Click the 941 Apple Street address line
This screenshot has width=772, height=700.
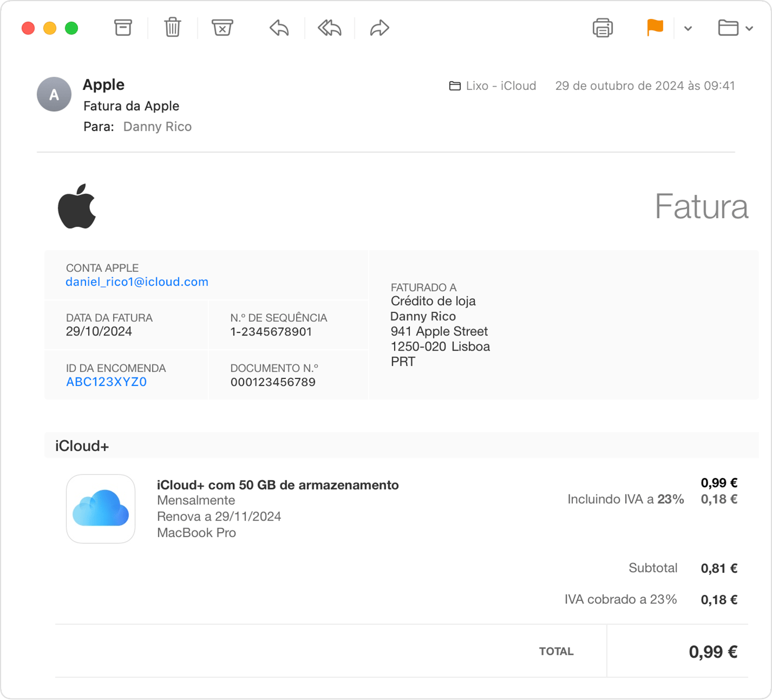pos(439,331)
